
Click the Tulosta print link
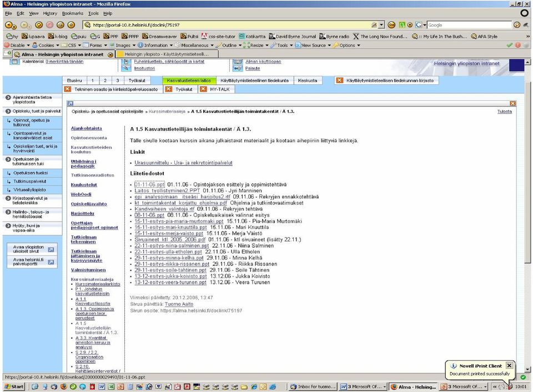505,112
